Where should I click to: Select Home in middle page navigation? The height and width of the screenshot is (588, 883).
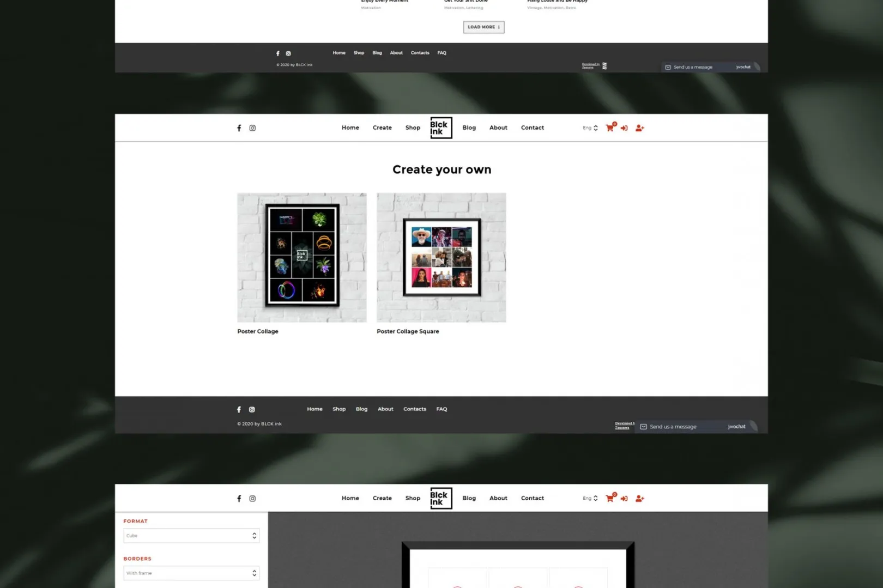tap(350, 128)
